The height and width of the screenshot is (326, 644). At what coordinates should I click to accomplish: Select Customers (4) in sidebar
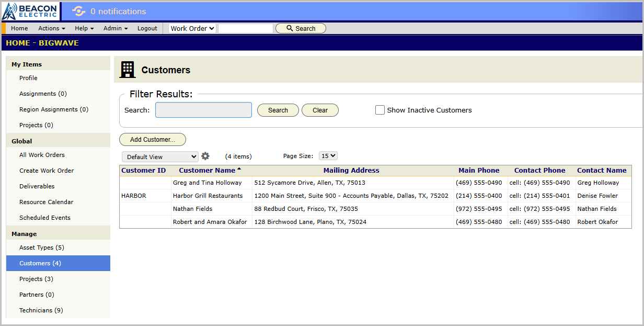(58, 263)
